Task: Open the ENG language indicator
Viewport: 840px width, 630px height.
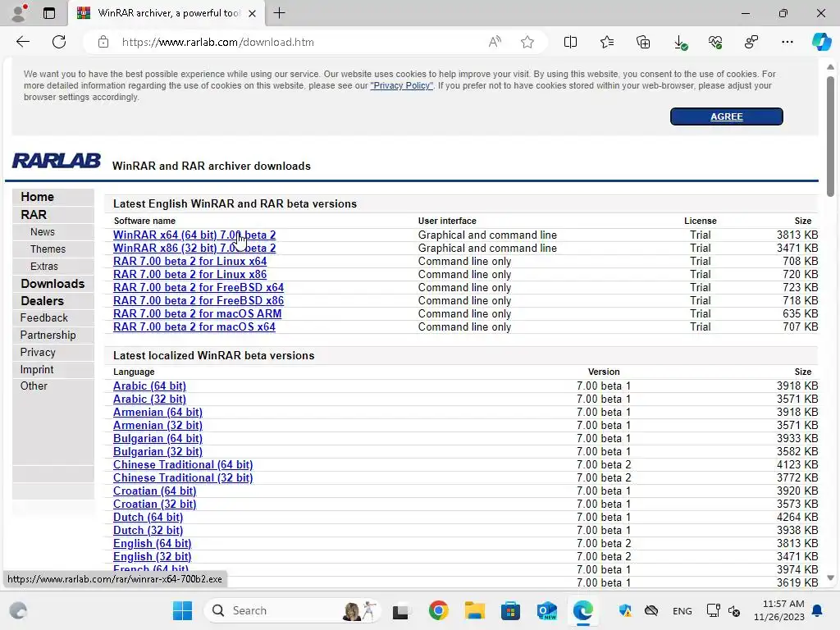Action: (x=682, y=610)
